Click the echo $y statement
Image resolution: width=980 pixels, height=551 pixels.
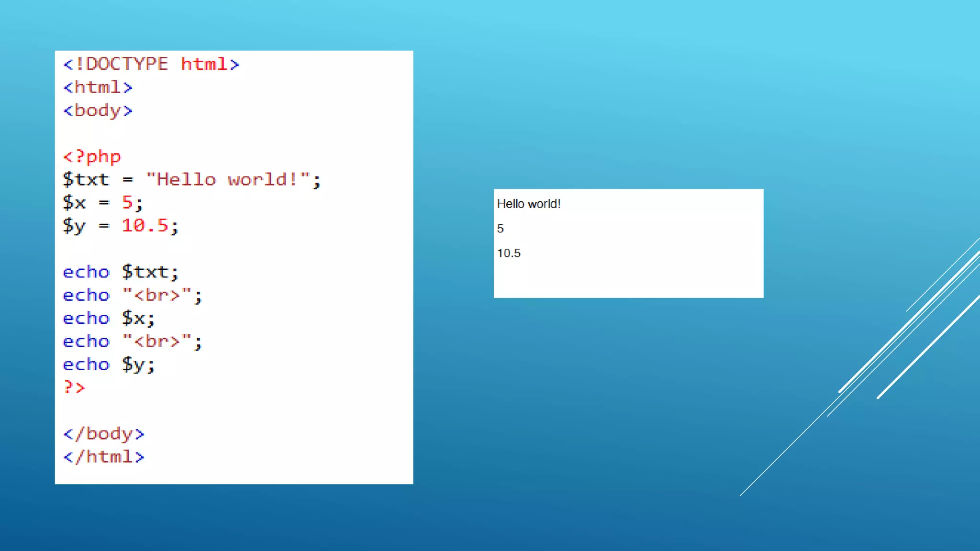point(109,364)
